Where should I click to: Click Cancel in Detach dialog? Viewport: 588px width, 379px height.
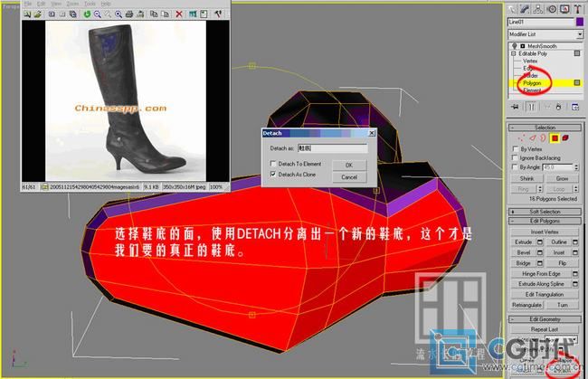pos(349,177)
